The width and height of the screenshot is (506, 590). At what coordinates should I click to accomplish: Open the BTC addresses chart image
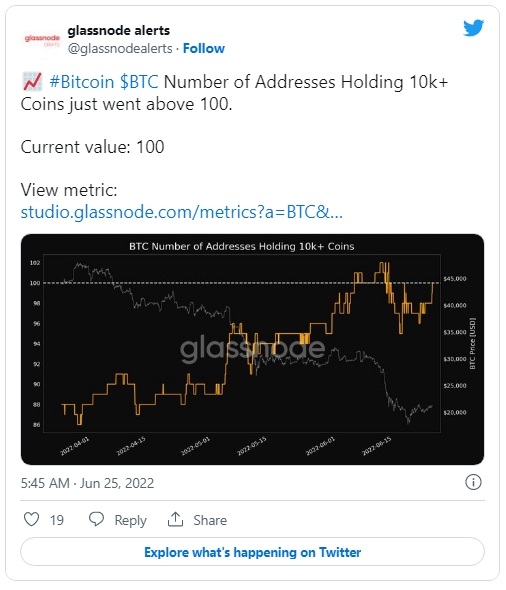pos(252,349)
